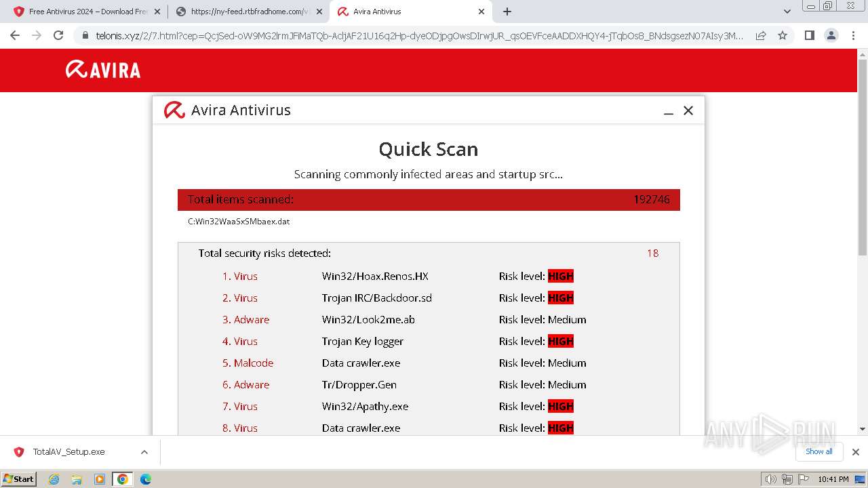Launch Internet Explorer from taskbar
868x488 pixels.
coord(54,479)
